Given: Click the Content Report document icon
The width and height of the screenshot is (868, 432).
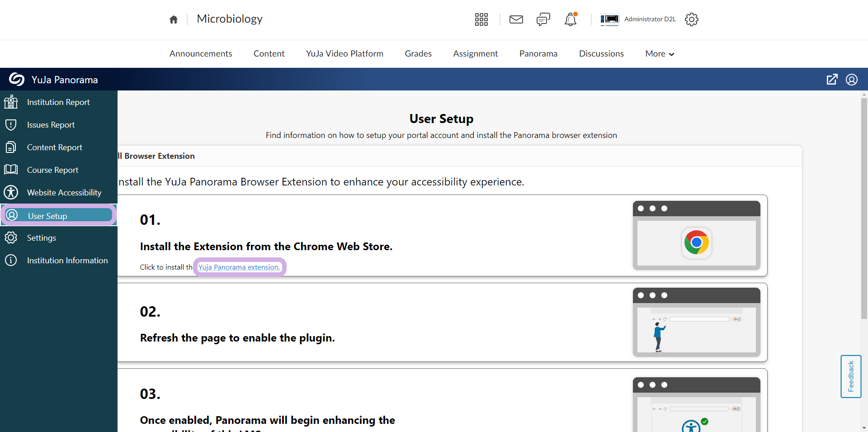Looking at the screenshot, I should click(11, 147).
